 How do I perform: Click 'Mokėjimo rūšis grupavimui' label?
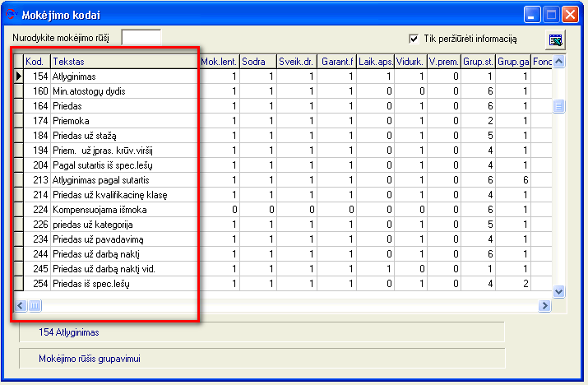point(90,359)
